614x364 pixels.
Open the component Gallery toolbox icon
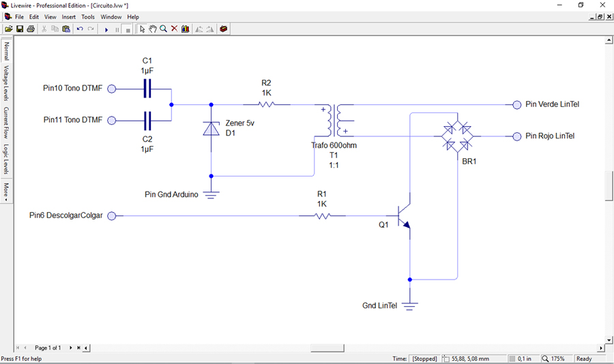224,29
